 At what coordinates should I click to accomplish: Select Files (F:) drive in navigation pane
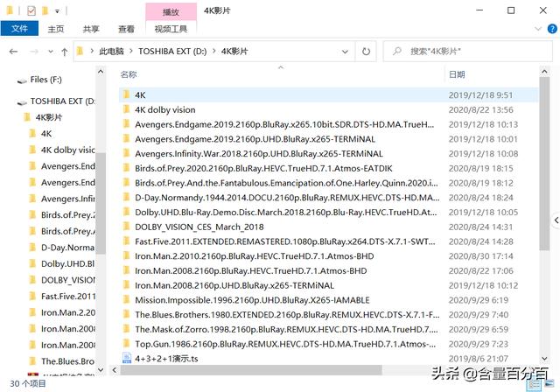pos(45,80)
